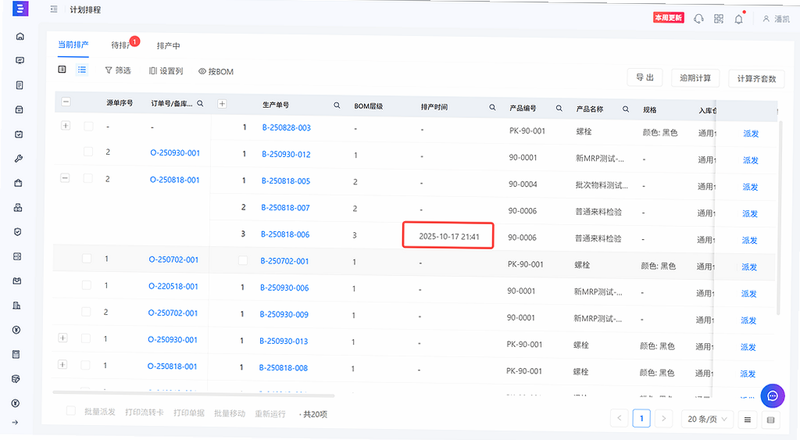Click the table density icon beside 20条/页
Screen dimensions: 800x440
click(747, 420)
